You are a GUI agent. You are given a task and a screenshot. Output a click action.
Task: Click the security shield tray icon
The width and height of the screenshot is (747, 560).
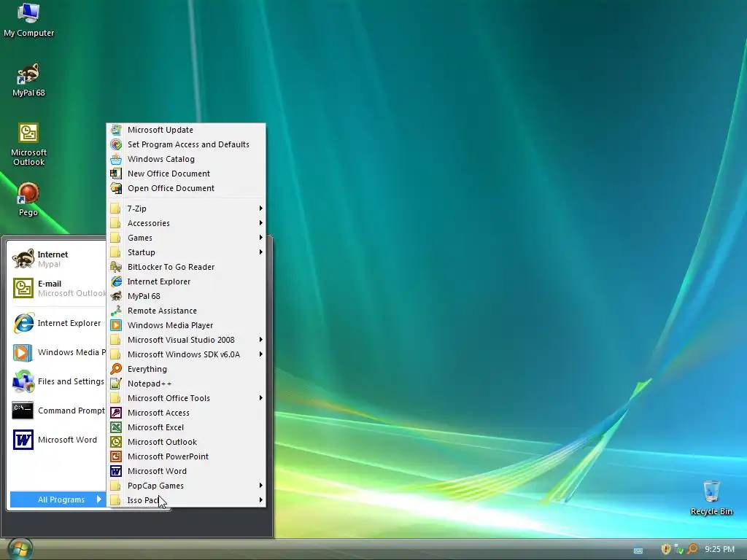click(665, 549)
